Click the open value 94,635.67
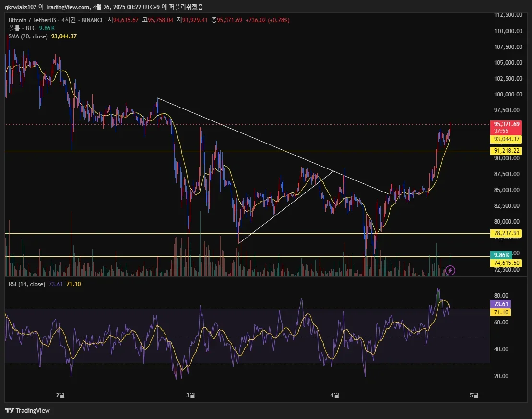This screenshot has height=419, width=532. point(126,20)
